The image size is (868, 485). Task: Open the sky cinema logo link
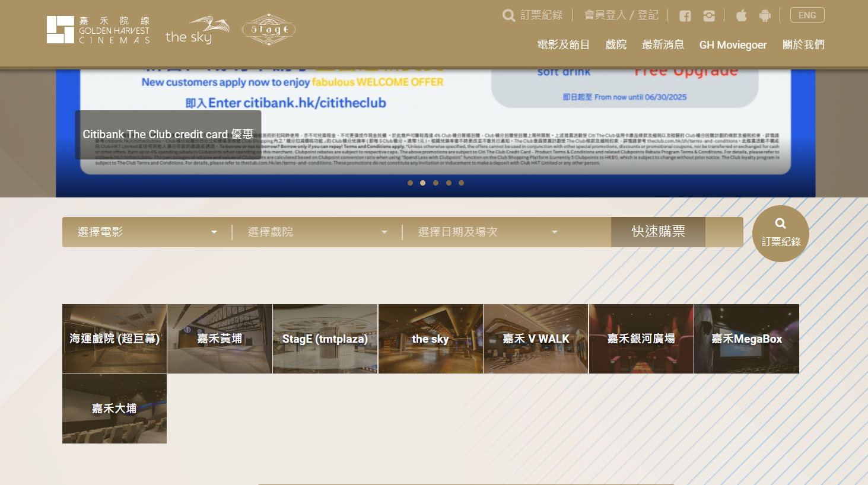click(197, 30)
